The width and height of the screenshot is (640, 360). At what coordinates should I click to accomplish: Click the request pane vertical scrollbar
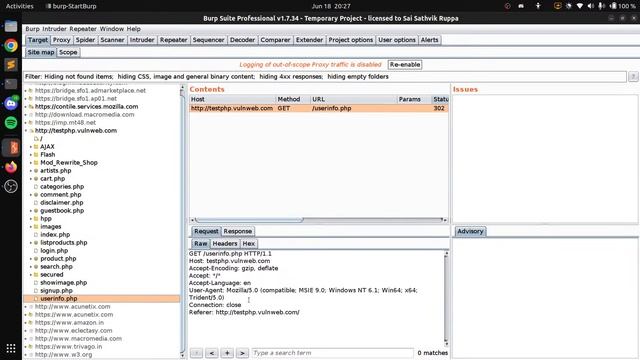pyautogui.click(x=446, y=299)
